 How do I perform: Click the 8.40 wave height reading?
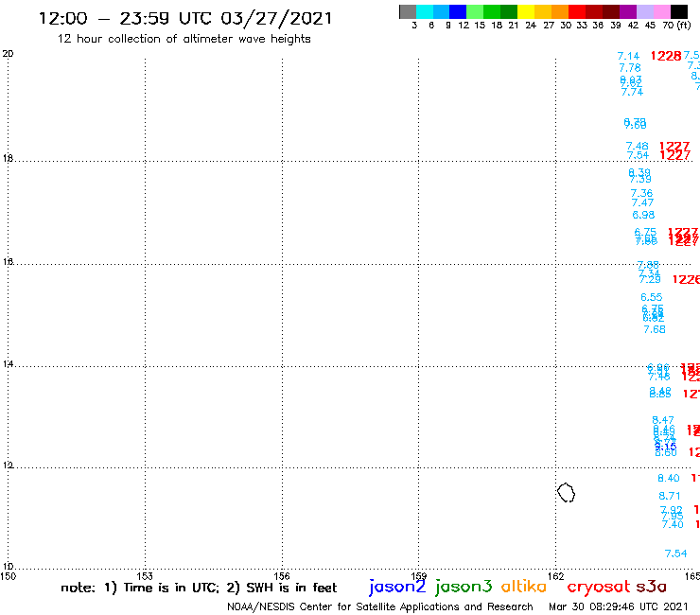pos(668,479)
